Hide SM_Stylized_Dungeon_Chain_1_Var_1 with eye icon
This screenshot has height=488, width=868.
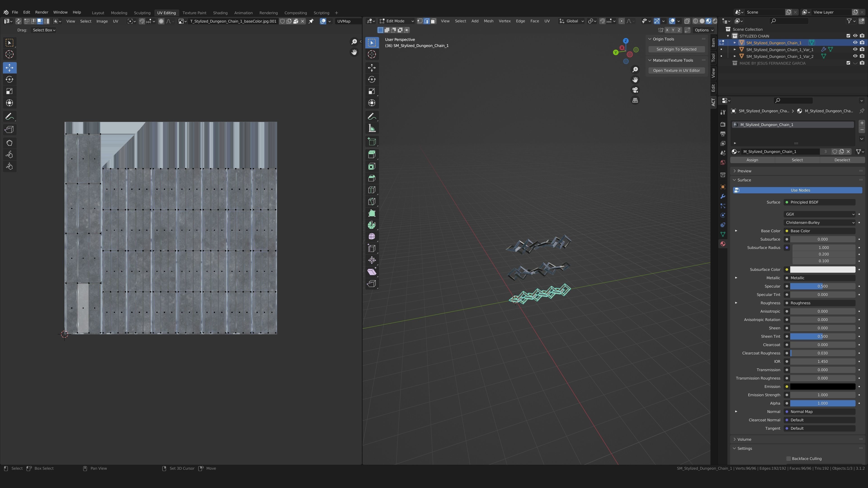point(855,49)
